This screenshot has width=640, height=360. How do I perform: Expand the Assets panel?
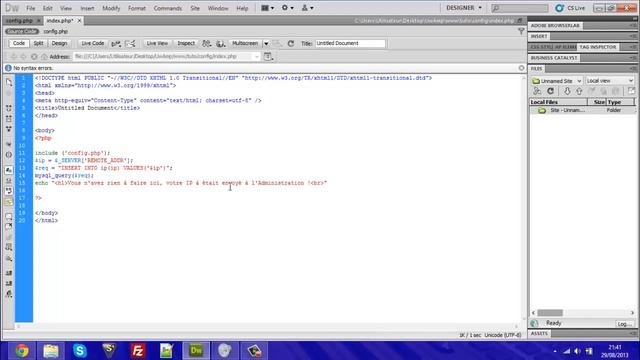pyautogui.click(x=540, y=333)
